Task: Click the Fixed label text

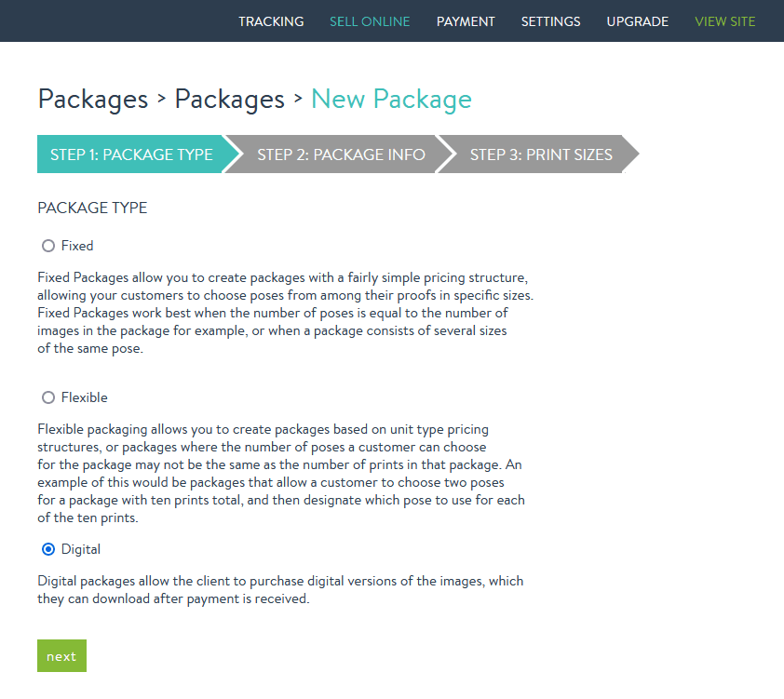Action: (78, 246)
